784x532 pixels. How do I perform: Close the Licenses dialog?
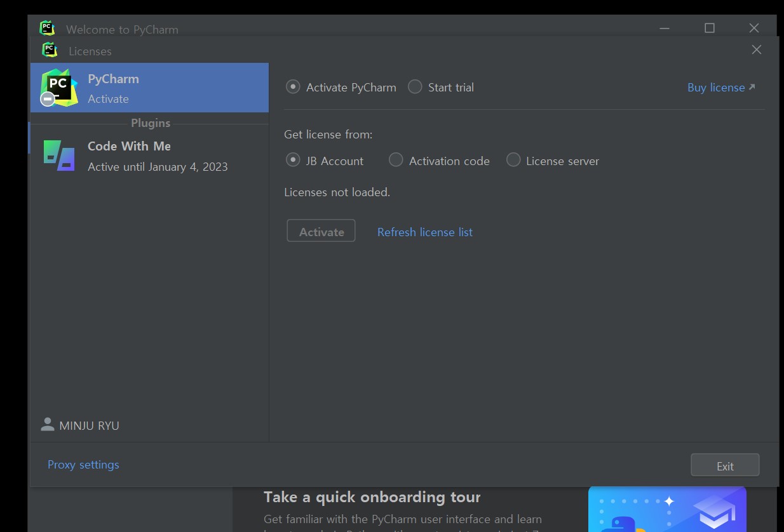(756, 50)
